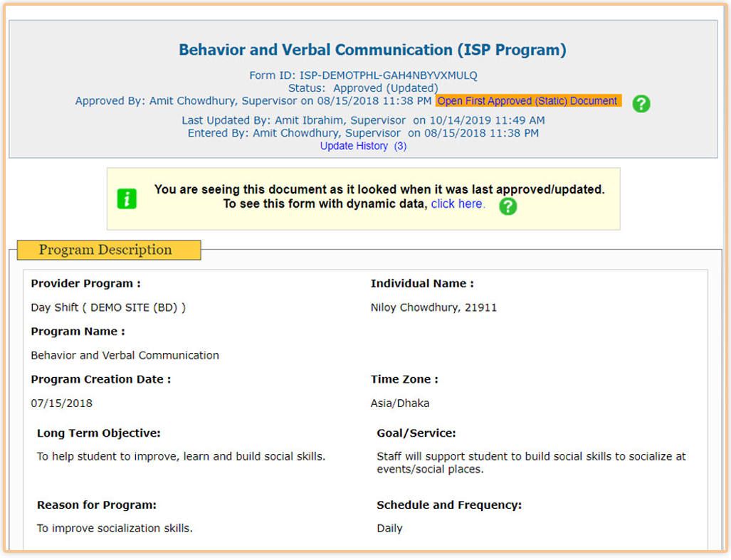Click 'To help student to improve' objective text
The image size is (731, 560).
181,457
